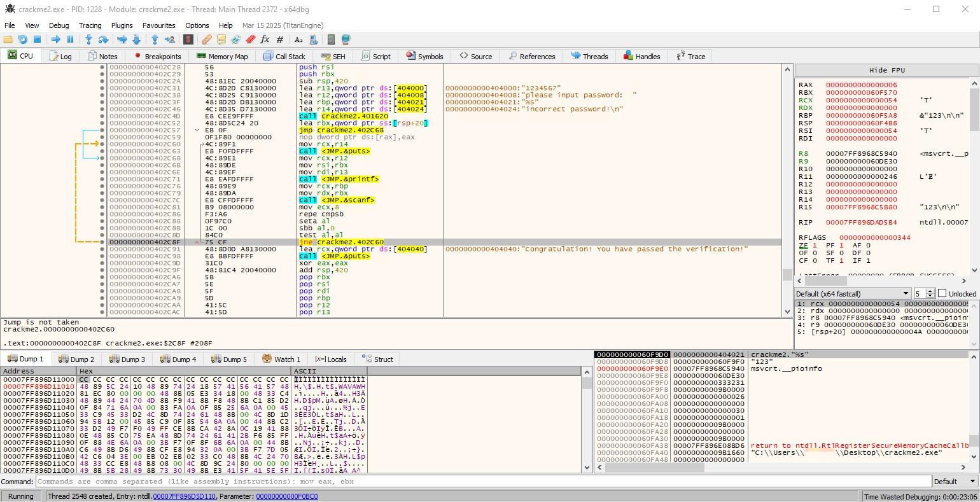Click the fx functions toolbar icon
Viewport: 980px width, 502px height.
pyautogui.click(x=265, y=39)
